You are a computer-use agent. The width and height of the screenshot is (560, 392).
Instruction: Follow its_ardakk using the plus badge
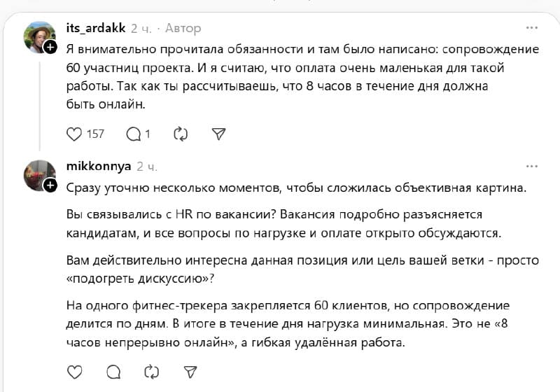pyautogui.click(x=50, y=47)
